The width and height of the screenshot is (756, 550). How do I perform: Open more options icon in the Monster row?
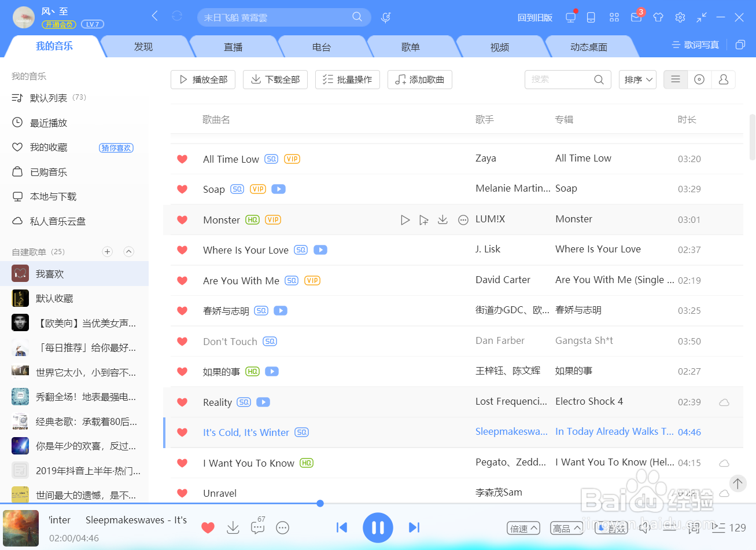coord(463,220)
